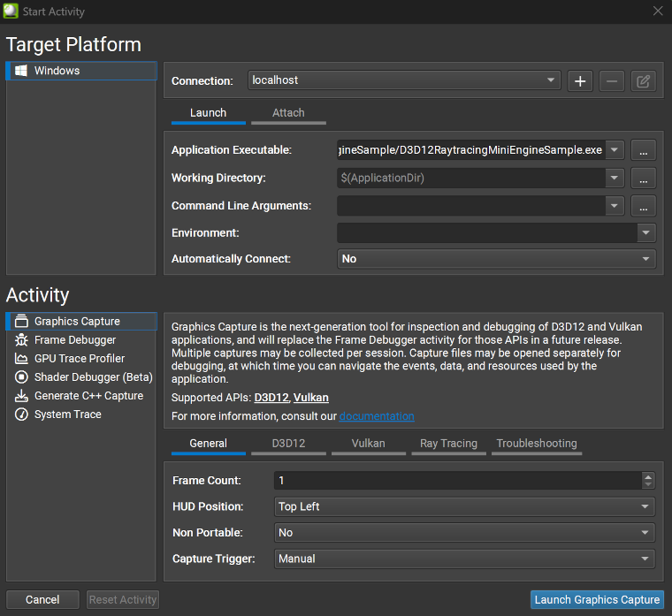The height and width of the screenshot is (616, 672).
Task: Switch to the Attach tab
Action: [288, 113]
